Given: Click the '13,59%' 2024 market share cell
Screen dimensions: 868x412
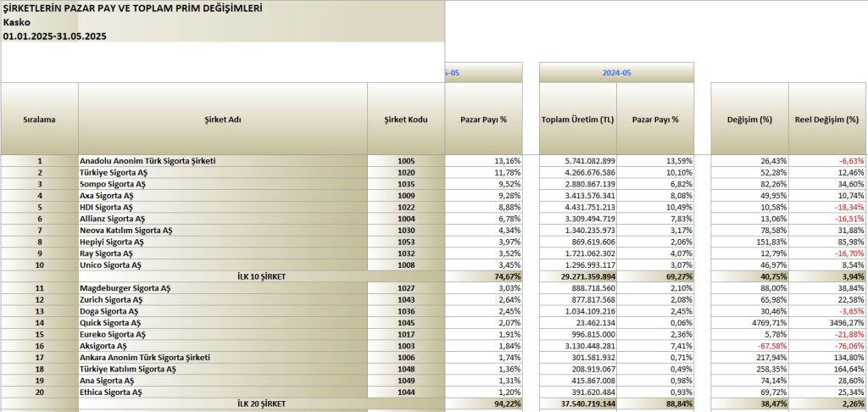Looking at the screenshot, I should (655, 160).
